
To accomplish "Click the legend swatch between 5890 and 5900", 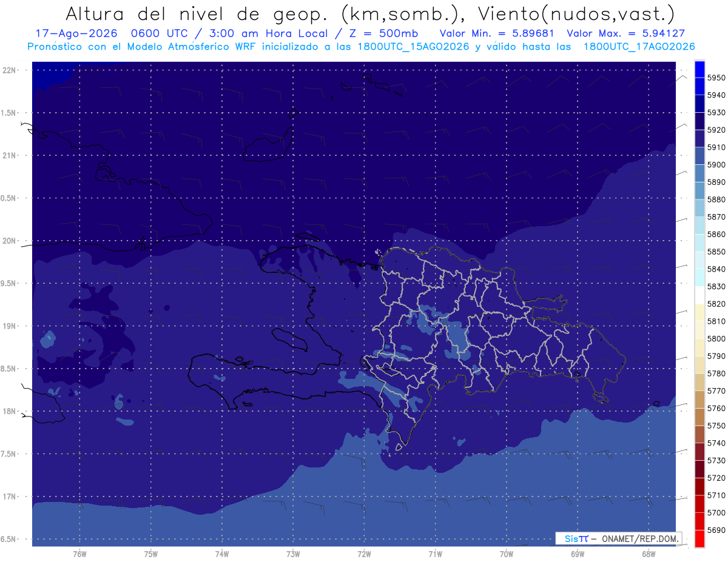I will click(x=699, y=173).
